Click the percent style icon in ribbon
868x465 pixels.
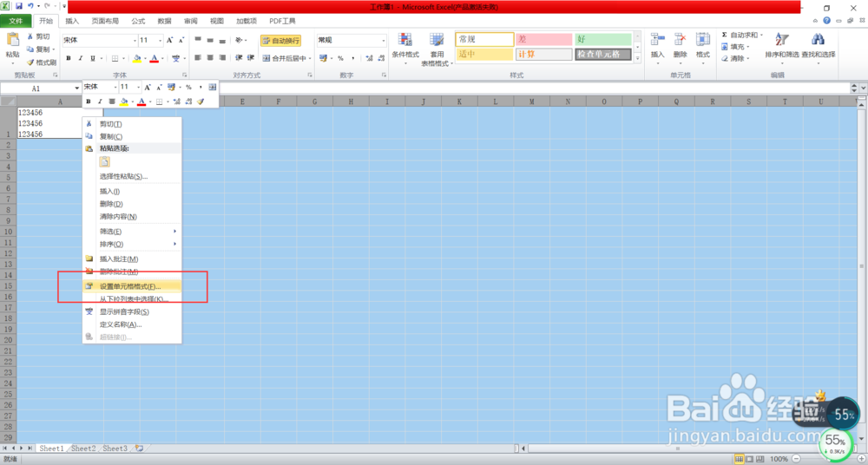pyautogui.click(x=340, y=58)
